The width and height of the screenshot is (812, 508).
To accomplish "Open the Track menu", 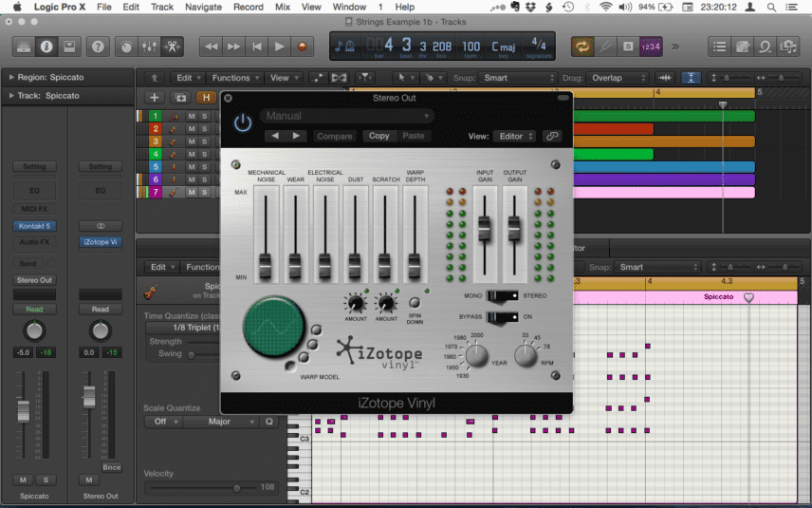I will tap(162, 7).
